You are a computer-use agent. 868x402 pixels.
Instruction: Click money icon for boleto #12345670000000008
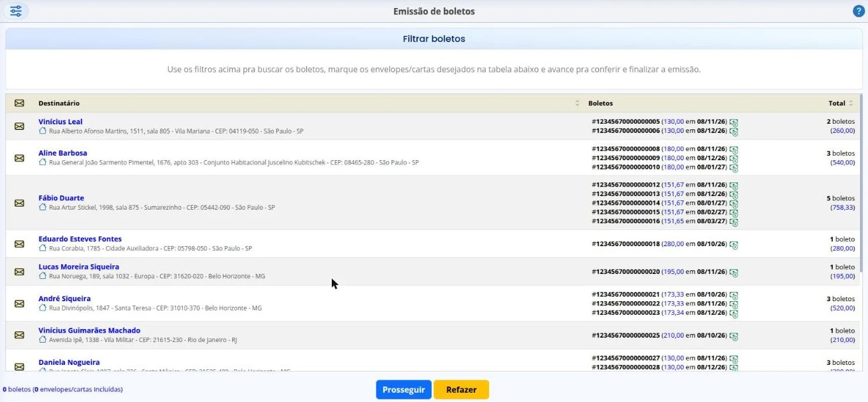pos(734,150)
